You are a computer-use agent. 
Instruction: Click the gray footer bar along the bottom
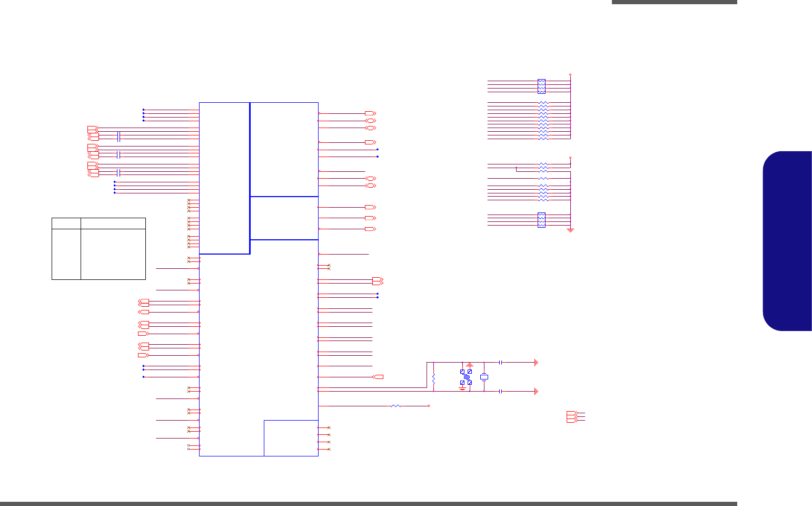(369, 504)
